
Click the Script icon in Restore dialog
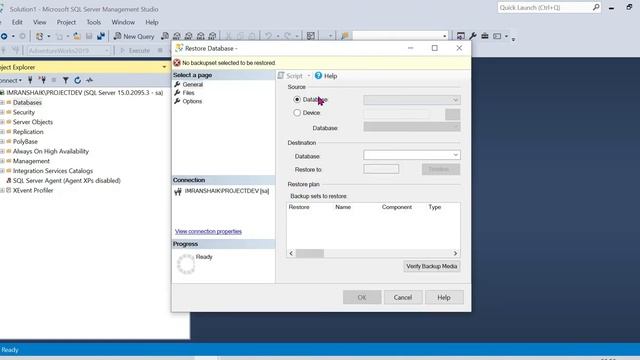(281, 76)
